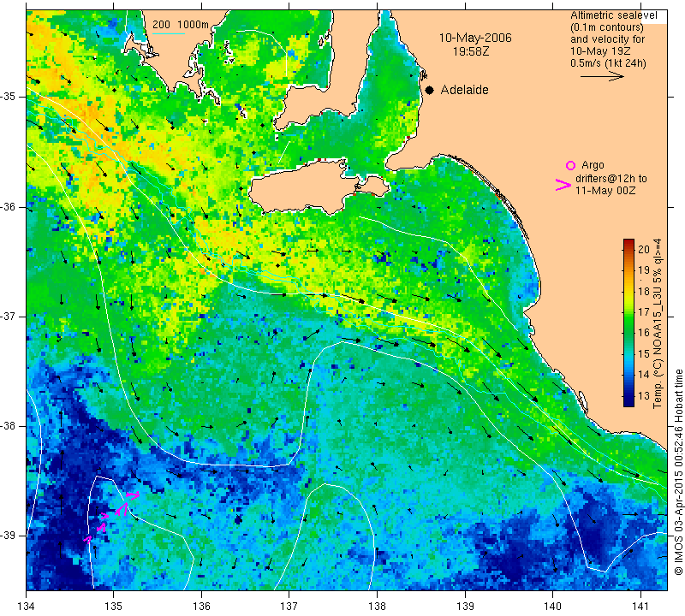This screenshot has width=685, height=616.
Task: Click the -36 latitude axis label
Action: pos(9,206)
